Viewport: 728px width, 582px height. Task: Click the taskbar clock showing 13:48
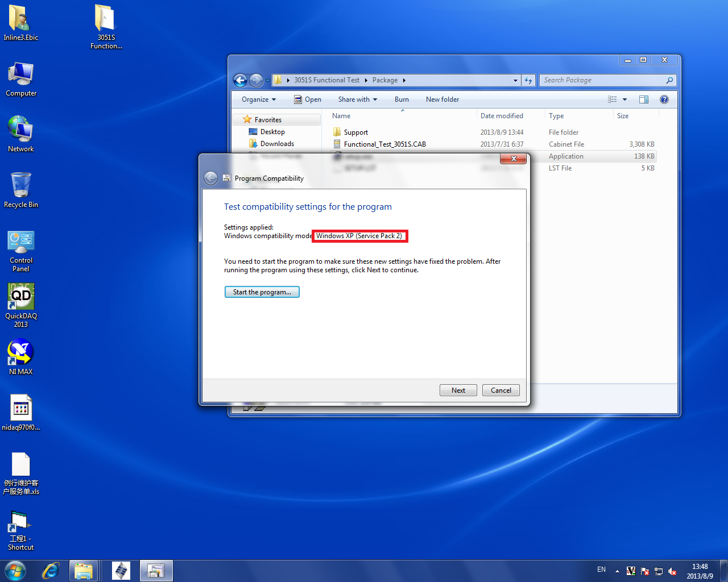pos(700,571)
